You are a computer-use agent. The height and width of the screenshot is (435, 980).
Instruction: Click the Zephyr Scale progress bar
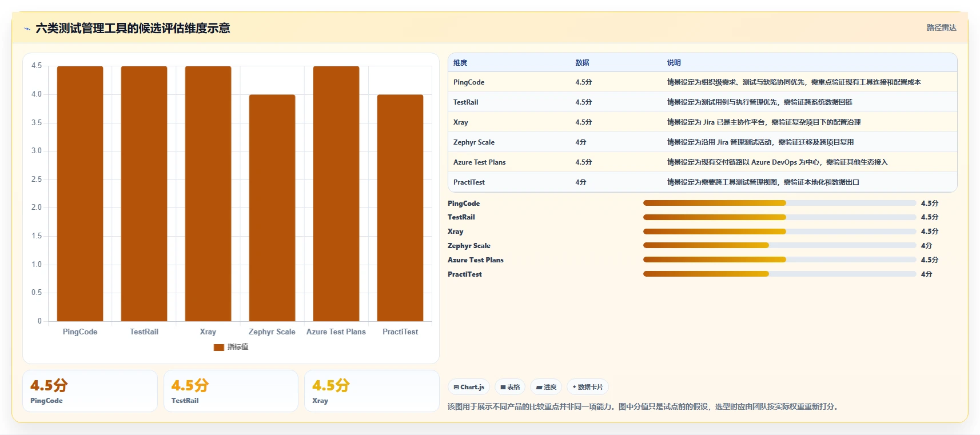[780, 246]
